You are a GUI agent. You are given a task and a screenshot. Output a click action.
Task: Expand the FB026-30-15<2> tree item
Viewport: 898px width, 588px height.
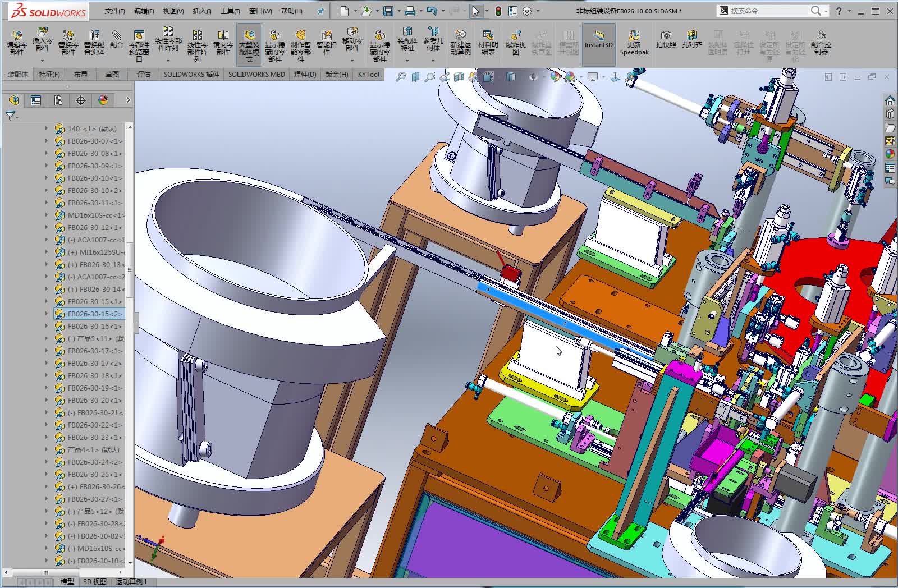tap(46, 314)
